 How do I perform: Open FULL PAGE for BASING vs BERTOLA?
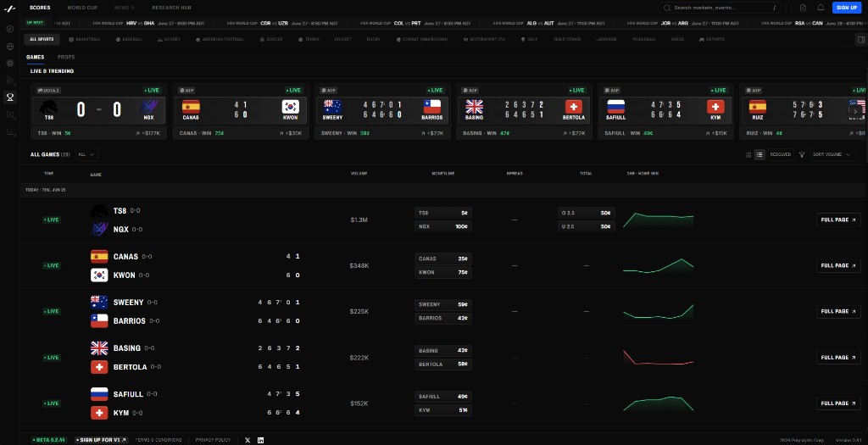pyautogui.click(x=838, y=358)
